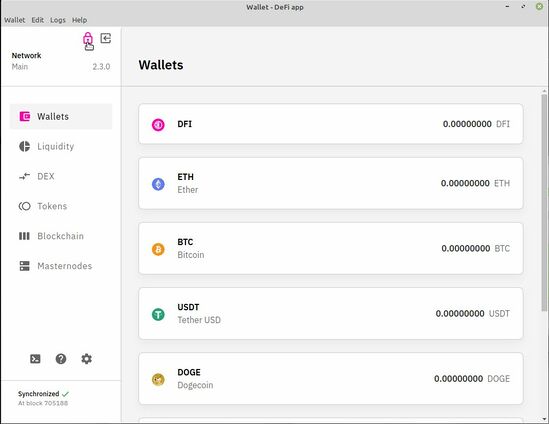Open the DFI wallet card
The width and height of the screenshot is (549, 424).
click(x=331, y=124)
